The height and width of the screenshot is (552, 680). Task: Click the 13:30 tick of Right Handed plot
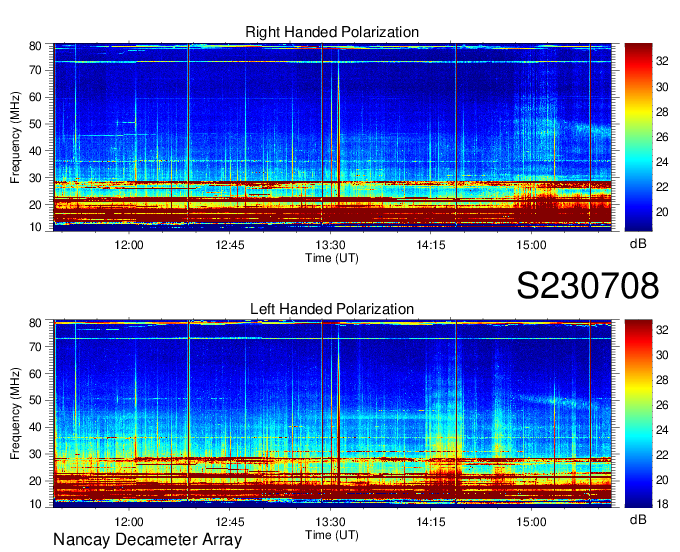point(330,245)
